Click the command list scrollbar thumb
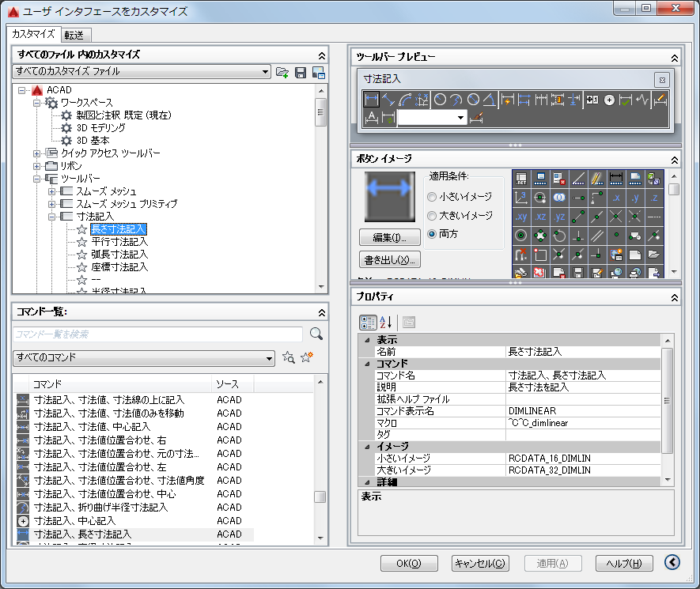This screenshot has width=700, height=589. [320, 496]
